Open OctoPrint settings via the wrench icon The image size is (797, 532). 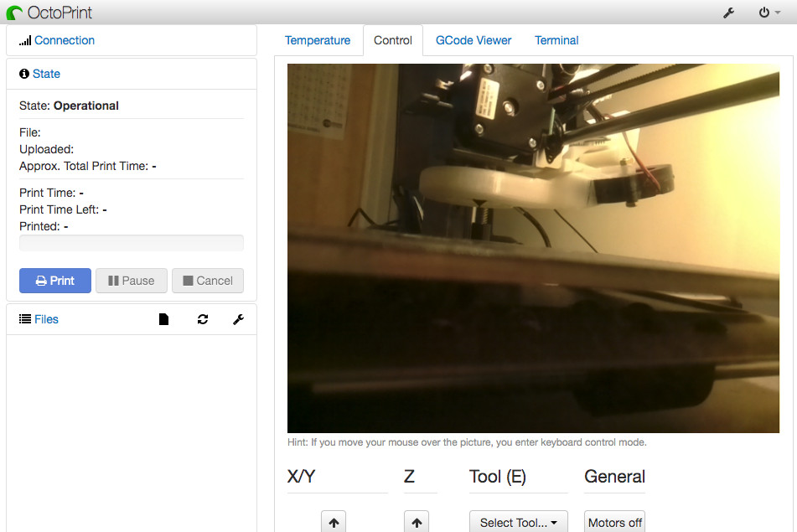[x=728, y=13]
